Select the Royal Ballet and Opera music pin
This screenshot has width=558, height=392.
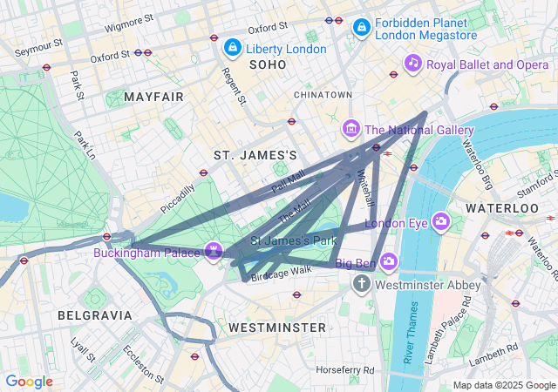[413, 64]
